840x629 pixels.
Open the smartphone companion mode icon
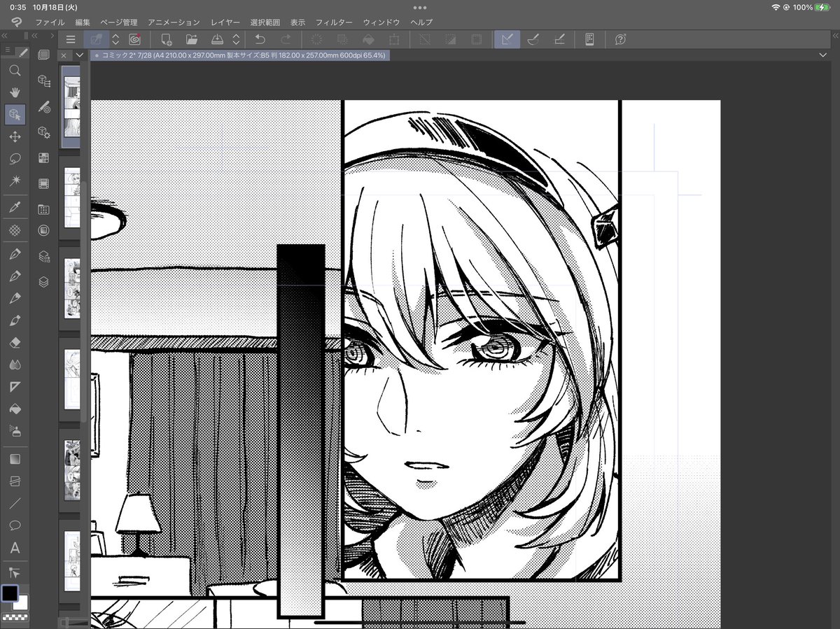[x=589, y=40]
